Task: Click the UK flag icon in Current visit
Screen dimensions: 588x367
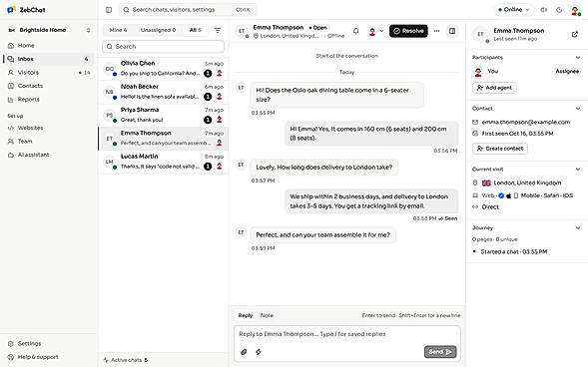Action: (x=486, y=183)
